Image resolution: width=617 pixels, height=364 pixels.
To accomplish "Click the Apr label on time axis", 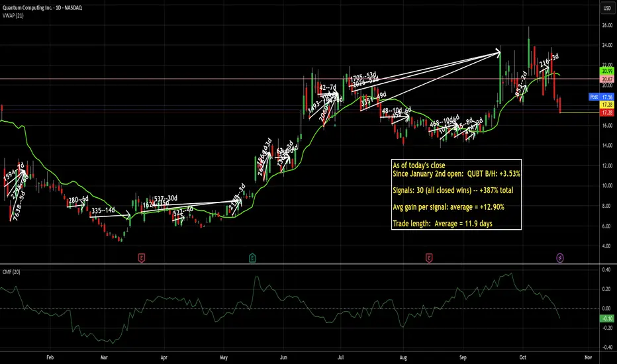I will click(x=164, y=357).
